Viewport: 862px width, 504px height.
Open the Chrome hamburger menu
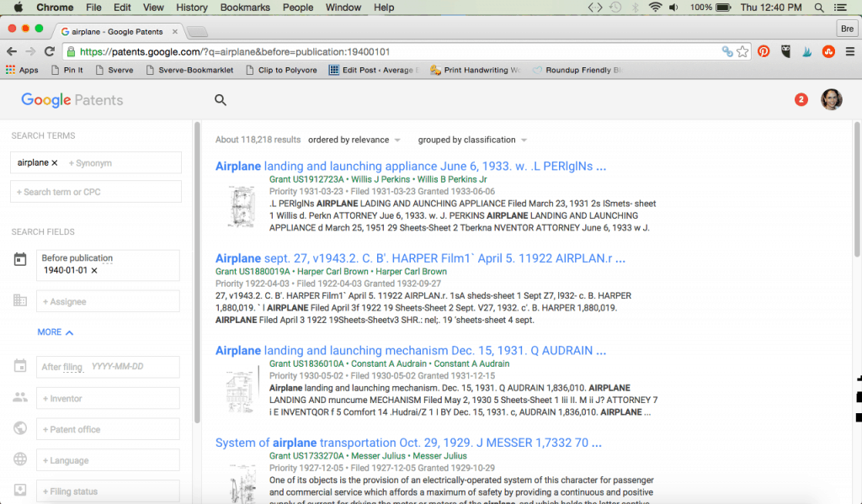[850, 51]
